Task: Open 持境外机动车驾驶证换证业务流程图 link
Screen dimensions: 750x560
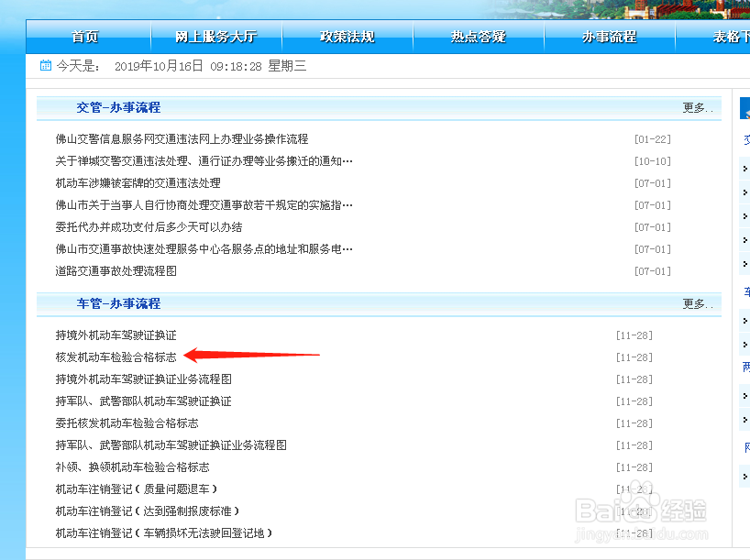Action: pos(144,379)
